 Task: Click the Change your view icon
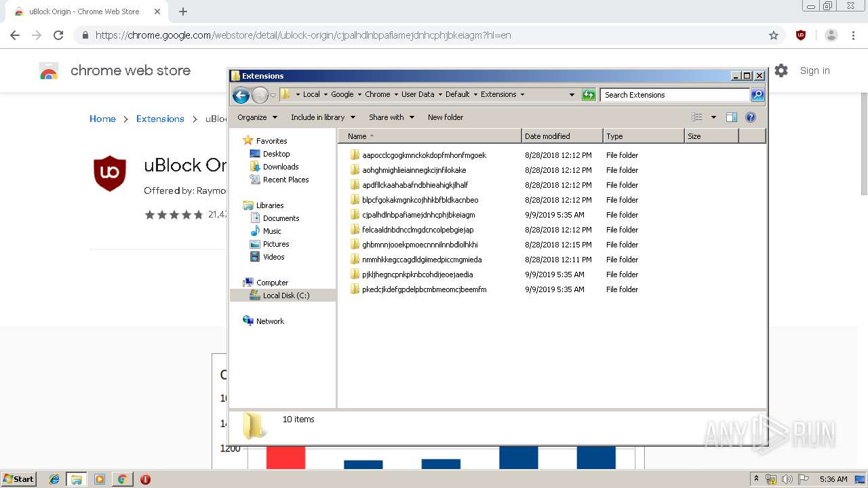tap(697, 117)
